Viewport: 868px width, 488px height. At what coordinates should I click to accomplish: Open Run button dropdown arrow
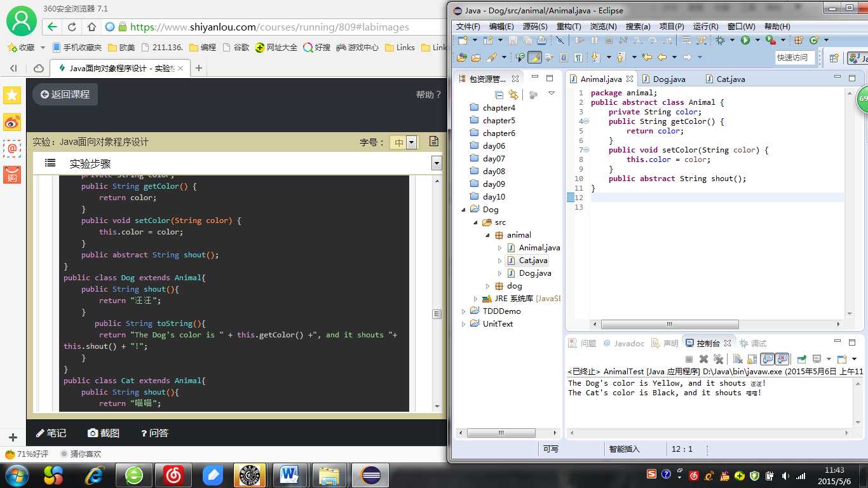(x=757, y=40)
